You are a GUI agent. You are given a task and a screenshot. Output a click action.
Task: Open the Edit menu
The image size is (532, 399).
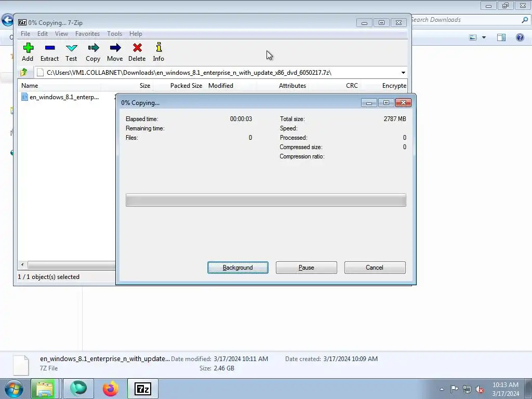click(x=43, y=34)
